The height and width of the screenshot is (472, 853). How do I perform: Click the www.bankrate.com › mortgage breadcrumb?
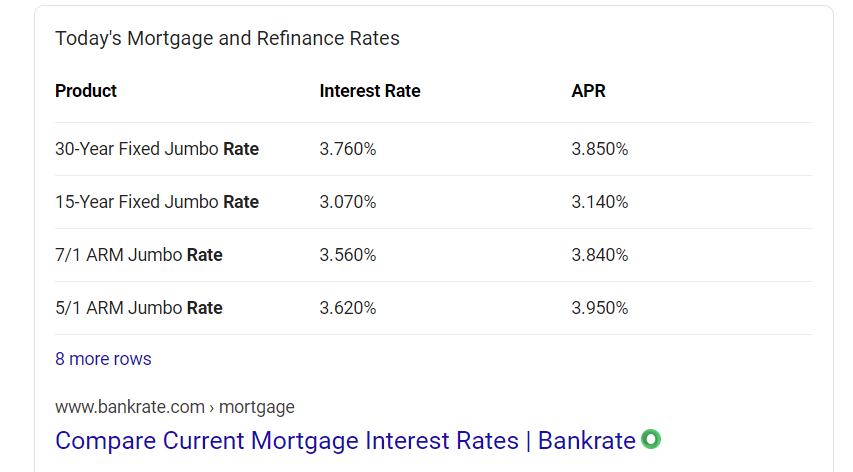175,407
